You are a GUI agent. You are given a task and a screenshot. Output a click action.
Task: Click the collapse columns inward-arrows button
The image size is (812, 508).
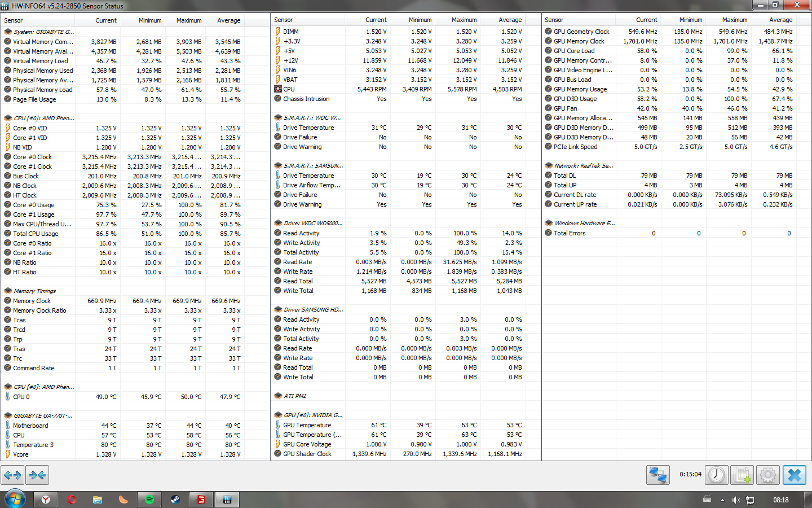[x=37, y=475]
